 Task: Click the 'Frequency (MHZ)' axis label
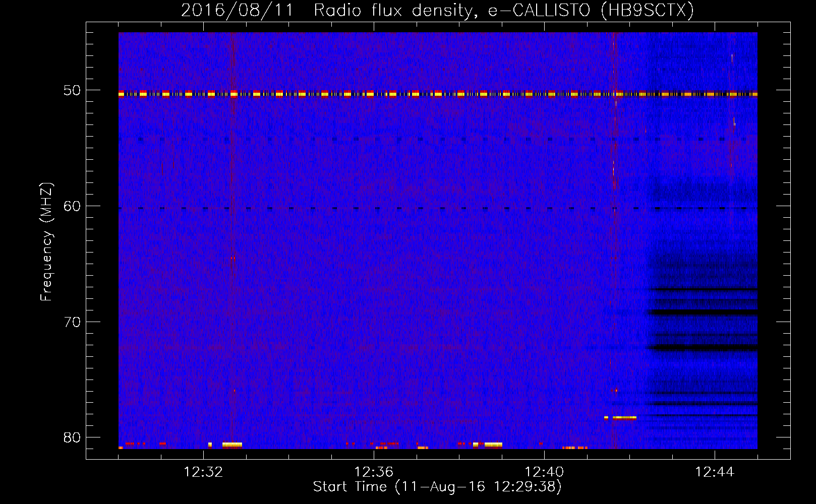tap(46, 241)
